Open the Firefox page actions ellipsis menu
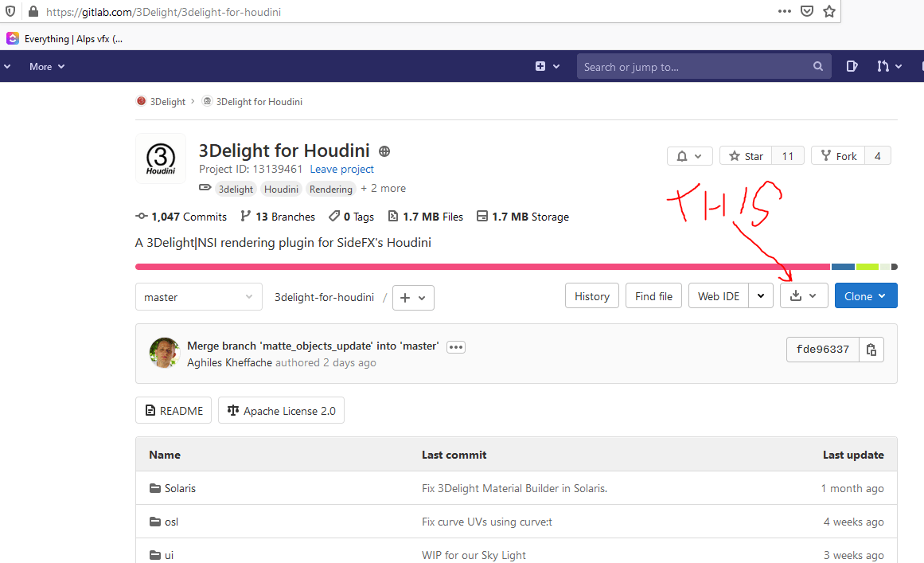This screenshot has width=924, height=563. pyautogui.click(x=785, y=11)
